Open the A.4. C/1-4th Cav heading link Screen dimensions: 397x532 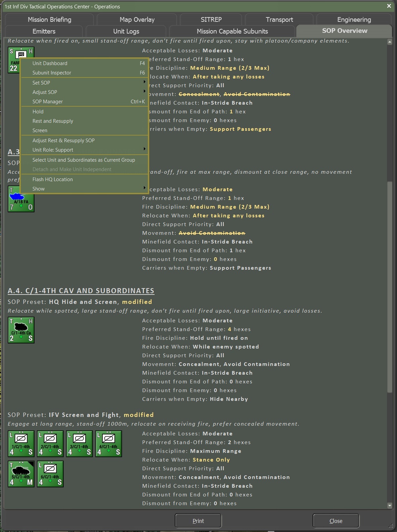[81, 290]
